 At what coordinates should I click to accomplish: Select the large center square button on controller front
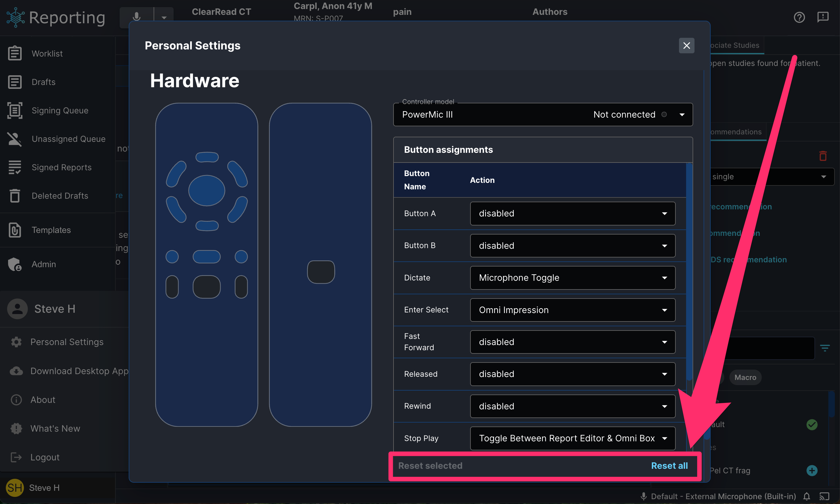click(207, 287)
